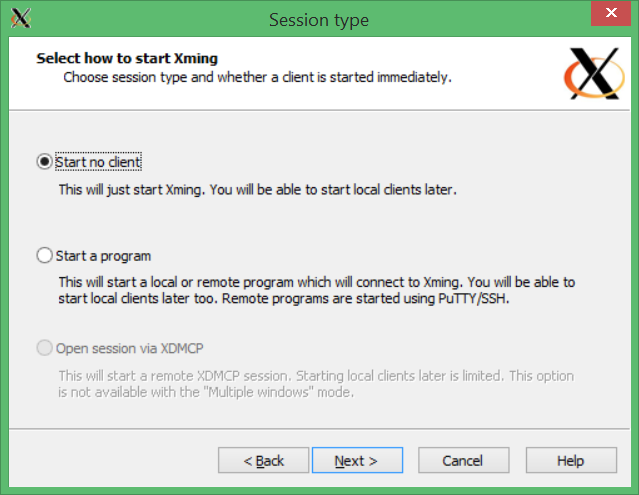Image resolution: width=639 pixels, height=495 pixels.
Task: Select the disabled Open session via XDMCP radio
Action: click(44, 348)
